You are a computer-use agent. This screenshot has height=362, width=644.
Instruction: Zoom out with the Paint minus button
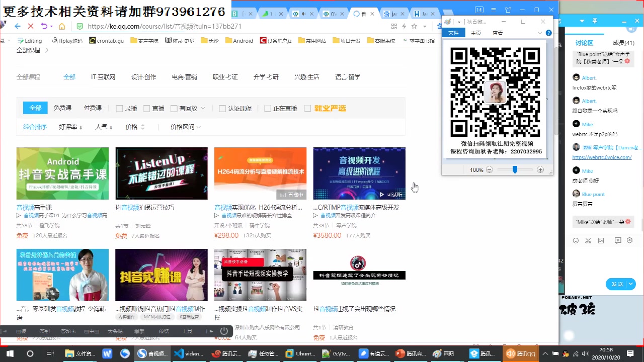click(x=489, y=170)
